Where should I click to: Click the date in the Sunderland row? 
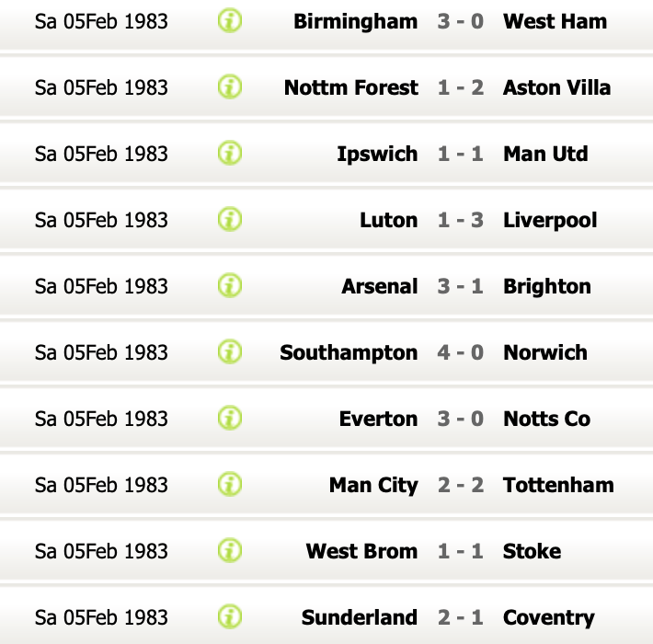tap(101, 617)
